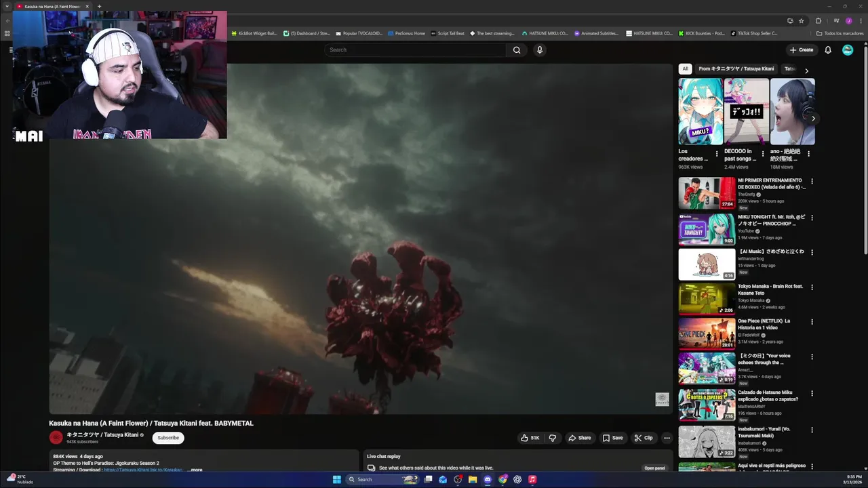Expand video description with ...more
This screenshot has width=868, height=488.
195,470
